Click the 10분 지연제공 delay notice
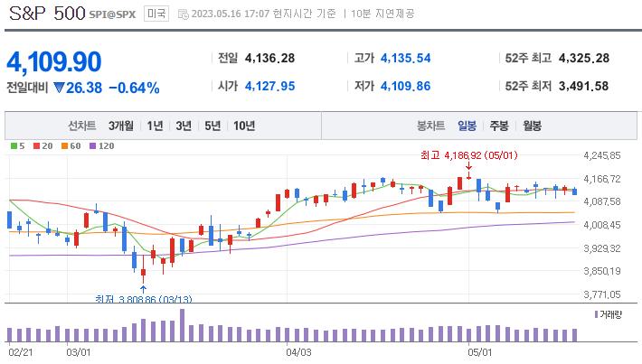The width and height of the screenshot is (642, 364). click(382, 14)
